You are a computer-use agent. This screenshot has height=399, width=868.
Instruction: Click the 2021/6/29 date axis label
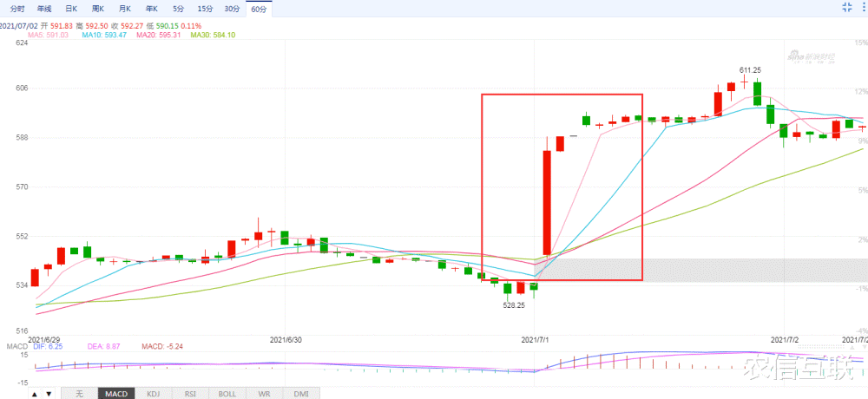(43, 339)
